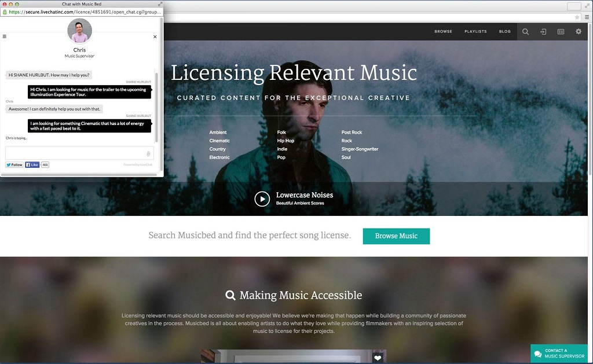Click the card icon next to settings gear

(x=561, y=32)
